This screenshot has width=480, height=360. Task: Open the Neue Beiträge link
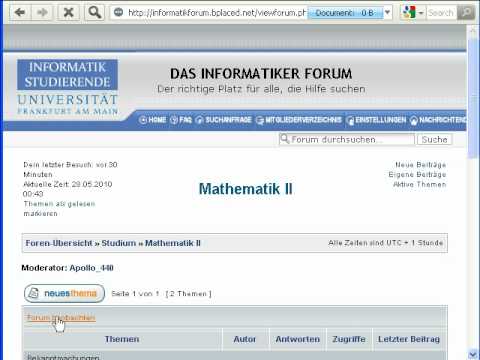(421, 165)
